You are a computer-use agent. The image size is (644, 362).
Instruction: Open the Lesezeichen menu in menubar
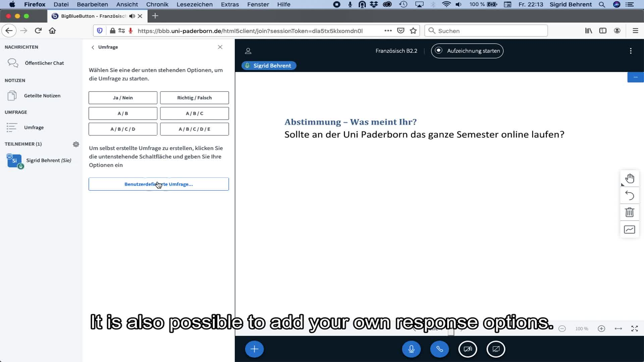pyautogui.click(x=195, y=4)
